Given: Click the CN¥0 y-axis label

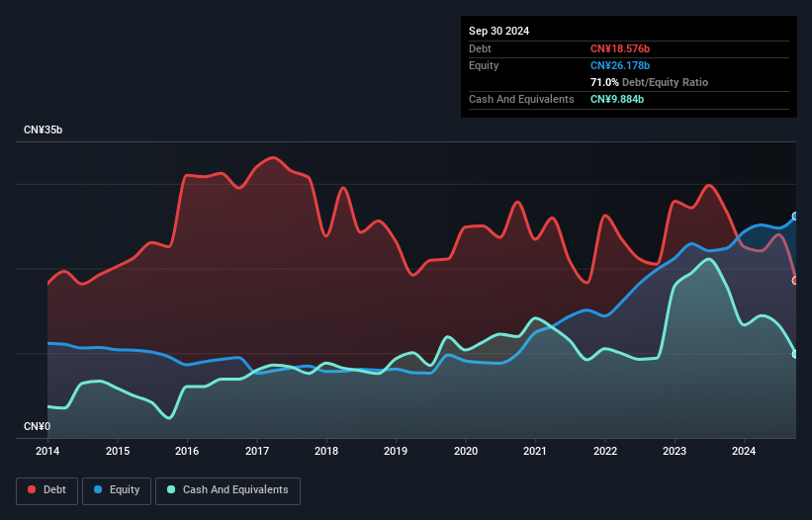Looking at the screenshot, I should click(38, 426).
